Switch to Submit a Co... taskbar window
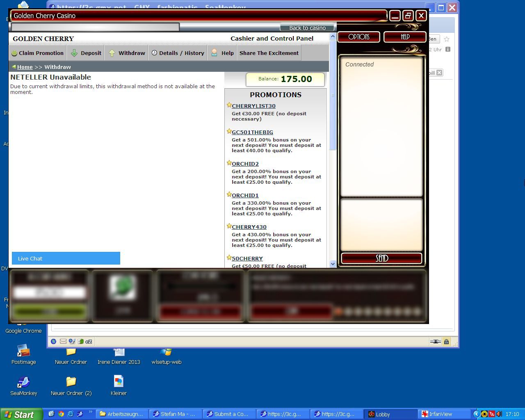525x420 pixels. (x=229, y=414)
